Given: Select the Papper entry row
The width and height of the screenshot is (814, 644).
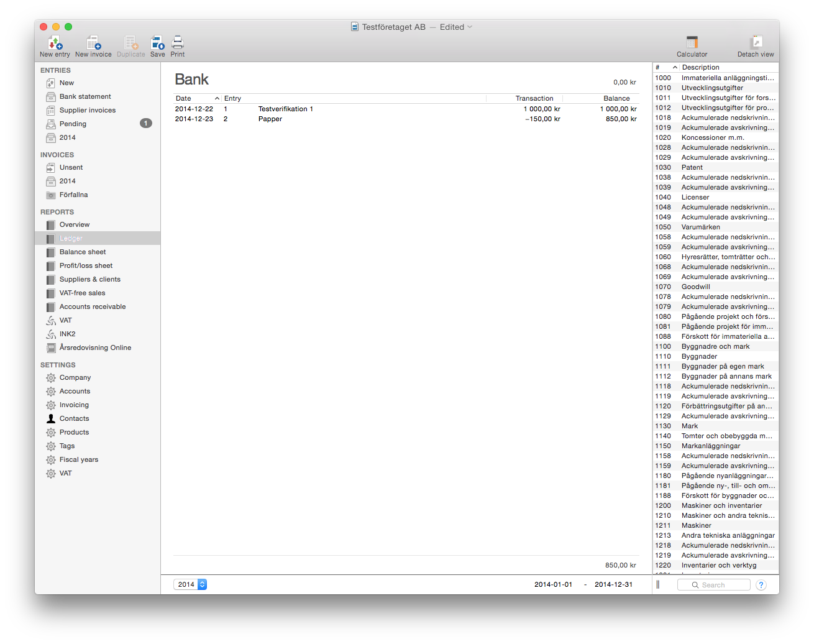Looking at the screenshot, I should (406, 119).
